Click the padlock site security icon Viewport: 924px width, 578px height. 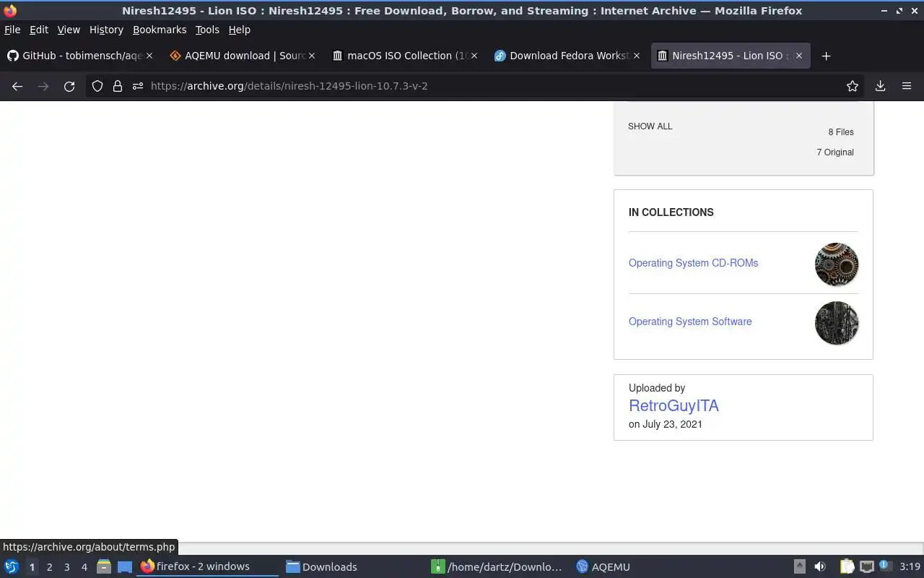(x=118, y=86)
